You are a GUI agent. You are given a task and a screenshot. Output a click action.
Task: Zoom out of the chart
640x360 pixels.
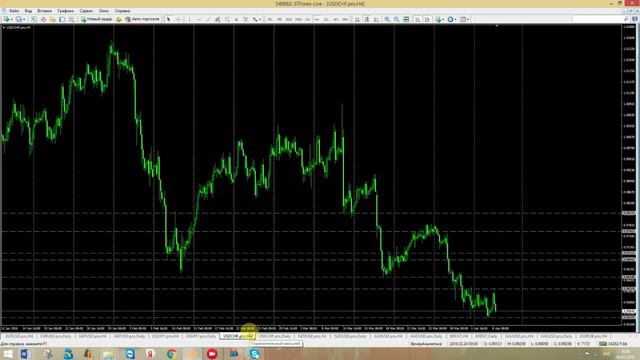(x=396, y=19)
